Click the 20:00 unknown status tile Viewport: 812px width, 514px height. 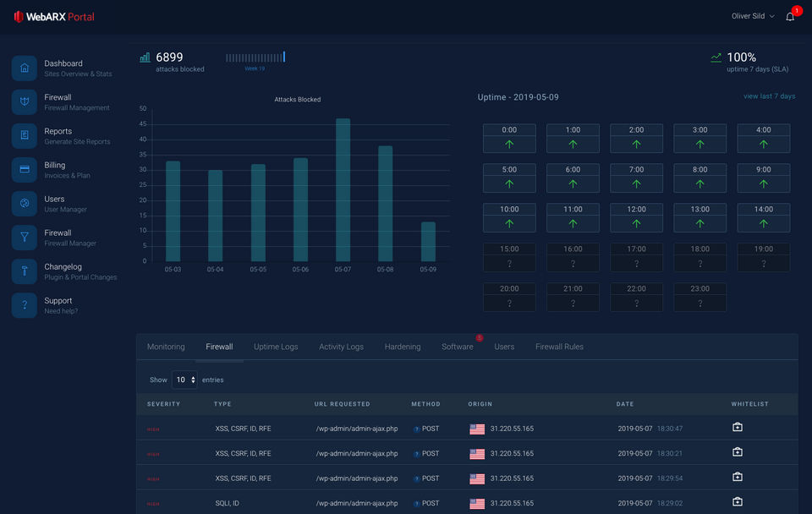509,297
